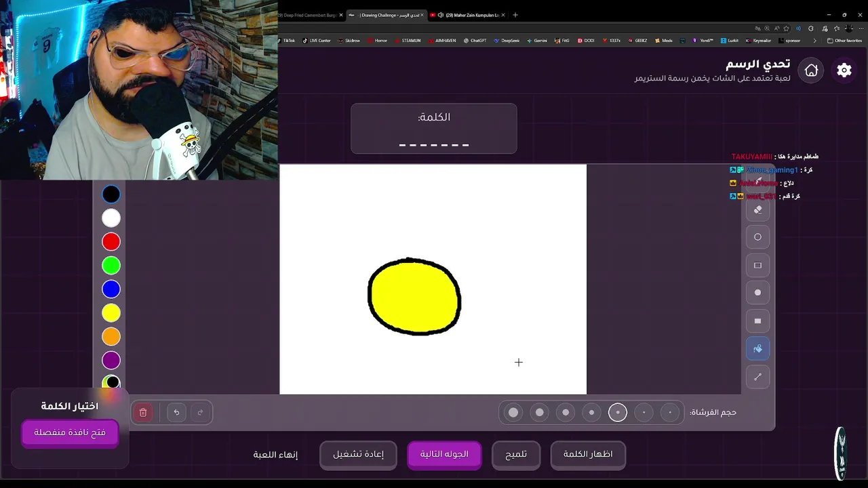Choose the smallest brush size
This screenshot has height=488, width=868.
click(x=670, y=412)
